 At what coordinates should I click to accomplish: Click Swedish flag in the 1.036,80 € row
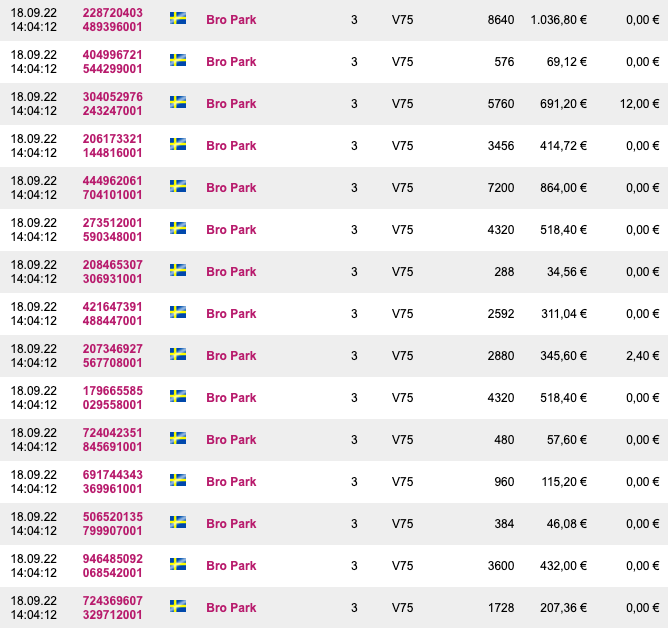178,18
